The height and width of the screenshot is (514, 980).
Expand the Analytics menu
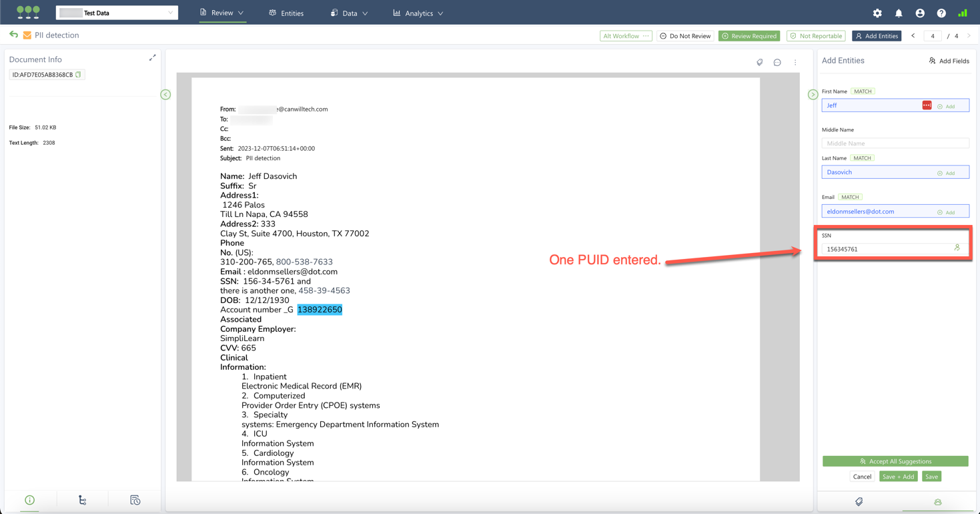pos(418,13)
